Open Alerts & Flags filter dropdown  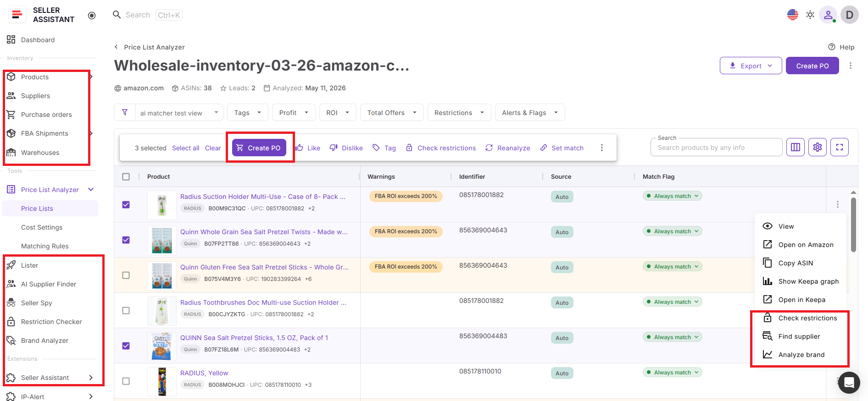[530, 113]
